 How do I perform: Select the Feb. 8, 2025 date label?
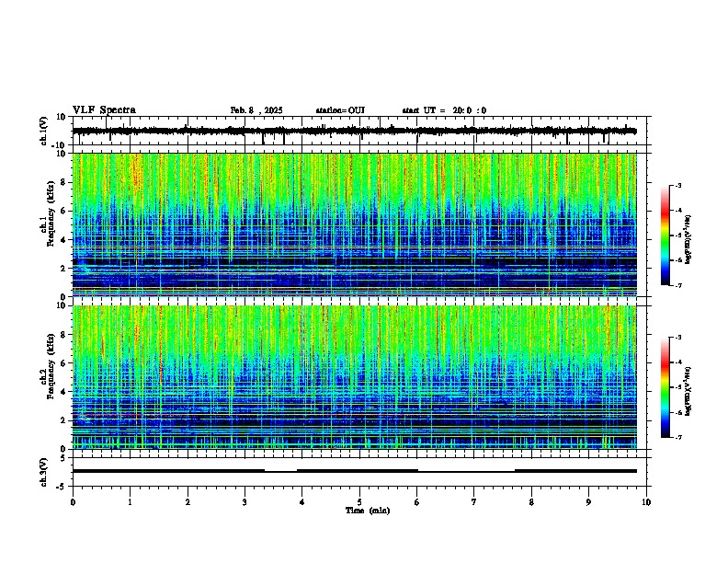(x=256, y=110)
